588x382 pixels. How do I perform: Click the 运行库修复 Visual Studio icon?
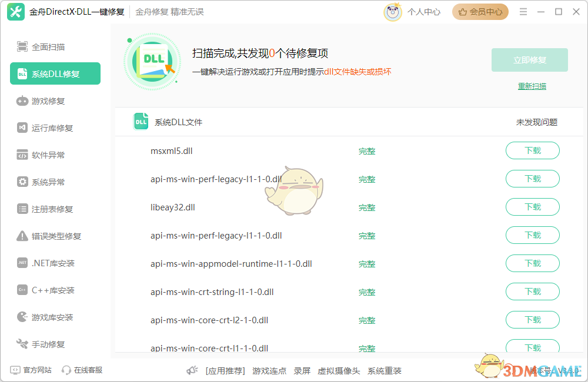click(x=22, y=128)
